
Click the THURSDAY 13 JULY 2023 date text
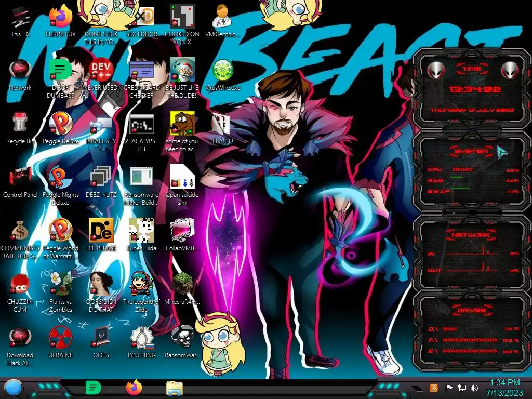click(x=472, y=110)
